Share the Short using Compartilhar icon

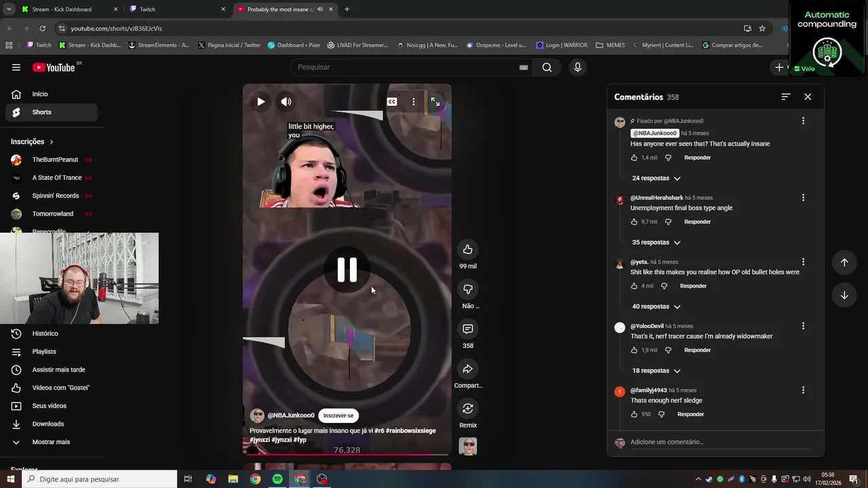coord(468,369)
